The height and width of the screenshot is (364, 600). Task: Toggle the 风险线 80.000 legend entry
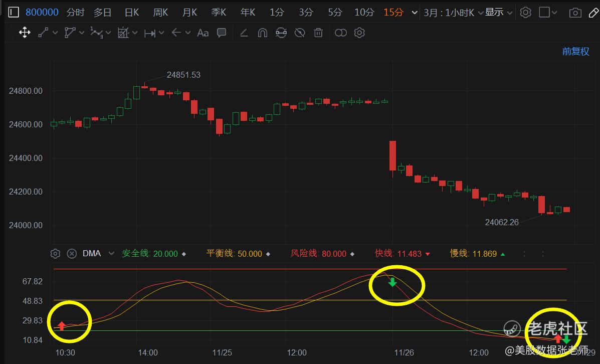(322, 253)
